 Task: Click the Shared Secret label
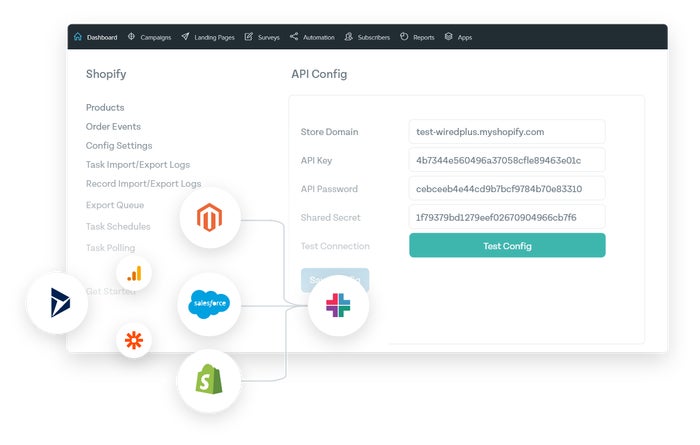(x=330, y=218)
